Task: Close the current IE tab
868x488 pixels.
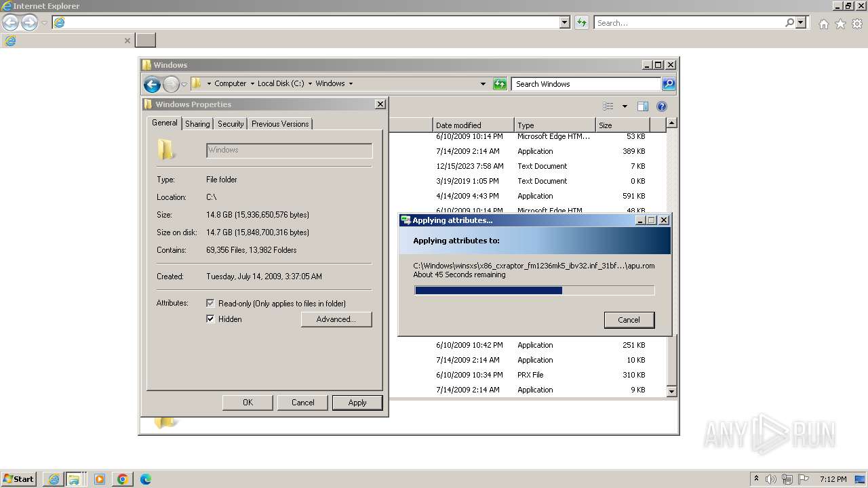Action: click(x=127, y=41)
